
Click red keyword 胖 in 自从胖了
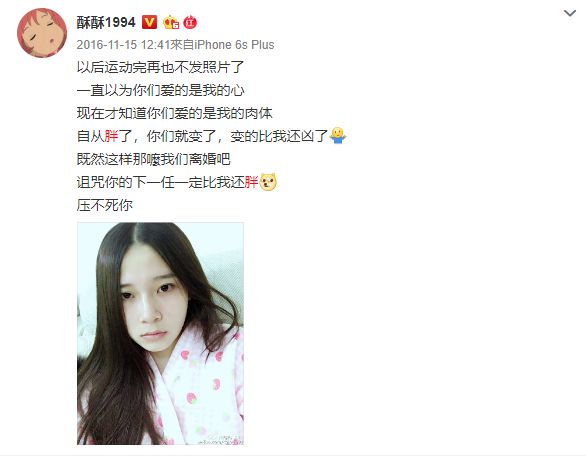tap(111, 136)
